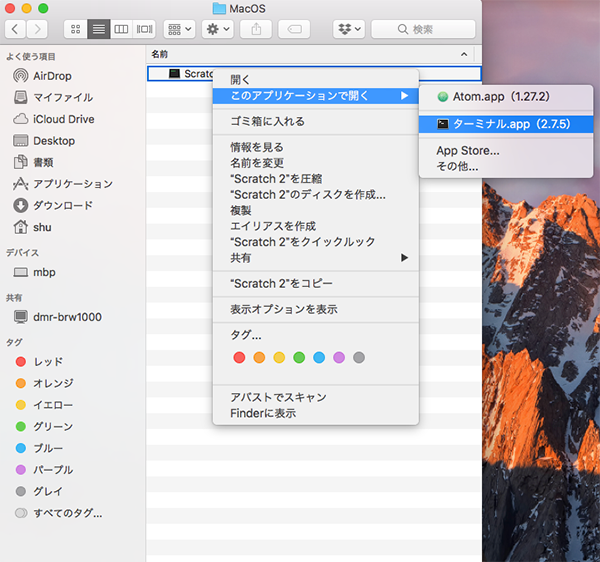Select the グリーン tag in sidebar
The height and width of the screenshot is (562, 600).
(x=44, y=427)
